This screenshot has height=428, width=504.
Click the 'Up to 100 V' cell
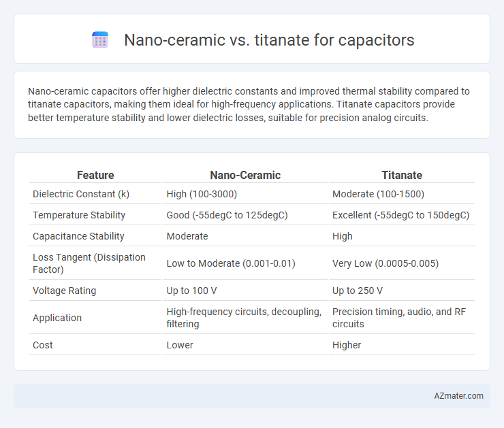[191, 291]
